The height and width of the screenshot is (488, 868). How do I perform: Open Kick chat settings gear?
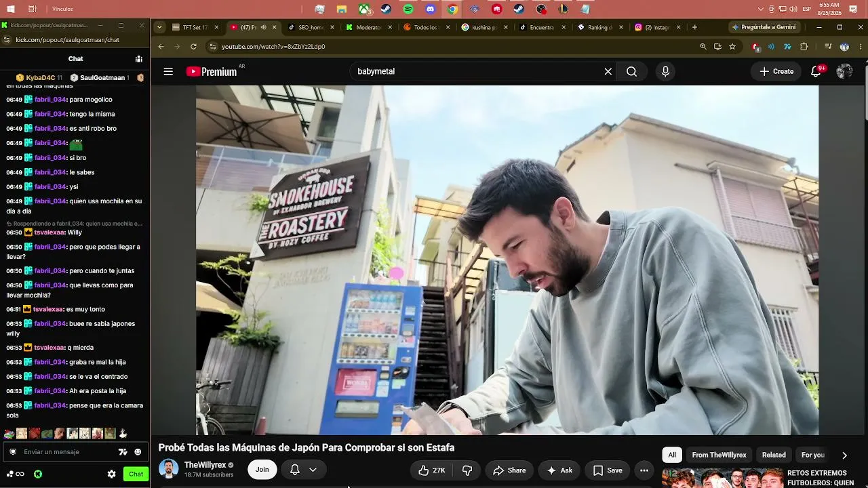tap(112, 474)
